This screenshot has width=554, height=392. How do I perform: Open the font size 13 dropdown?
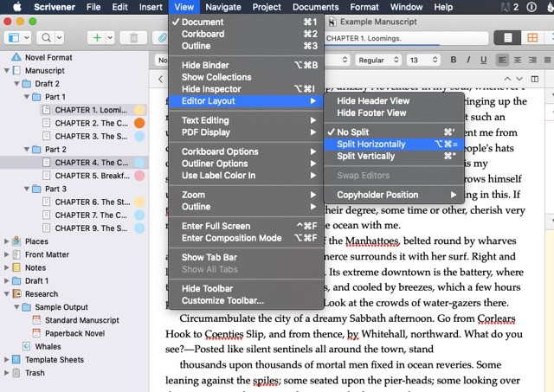point(423,60)
